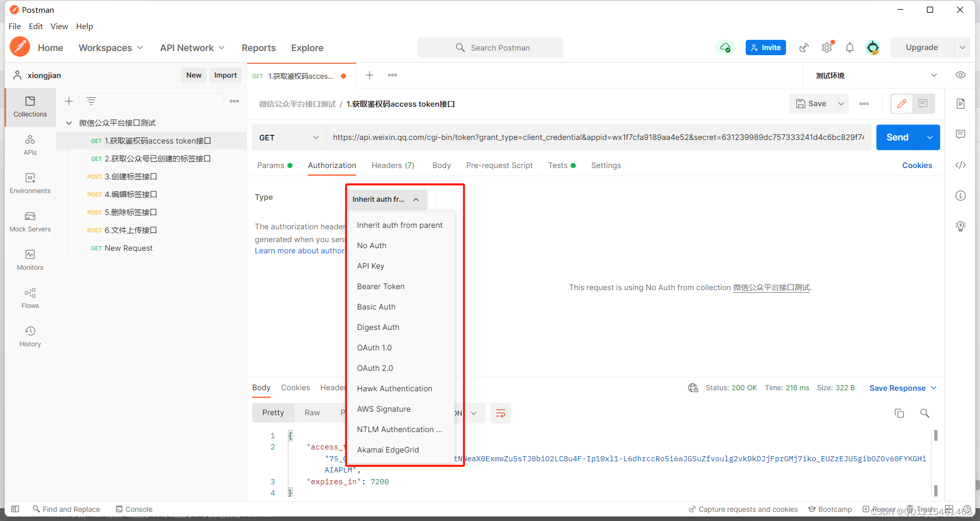Open the APIs sidebar panel
Viewport: 980px width, 521px height.
point(30,145)
